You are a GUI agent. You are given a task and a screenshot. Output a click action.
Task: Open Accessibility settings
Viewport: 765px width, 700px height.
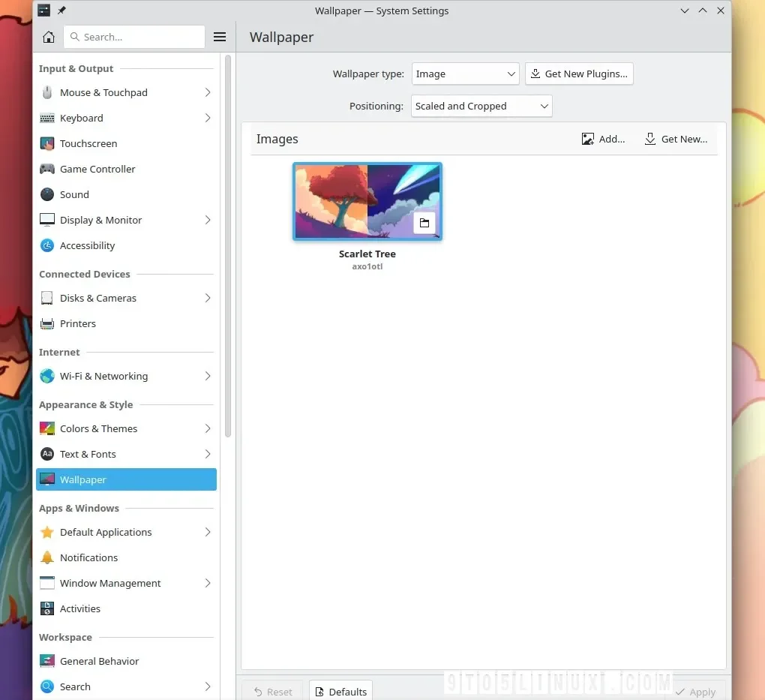126,245
